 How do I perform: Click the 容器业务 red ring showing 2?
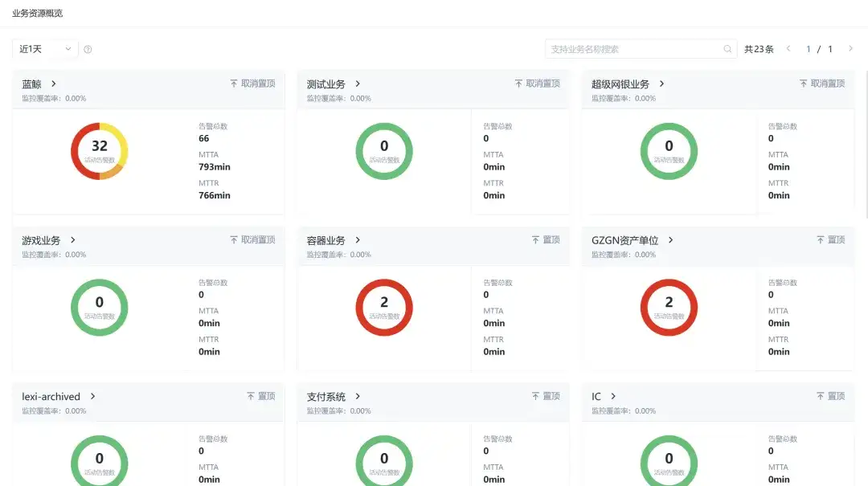click(x=384, y=307)
